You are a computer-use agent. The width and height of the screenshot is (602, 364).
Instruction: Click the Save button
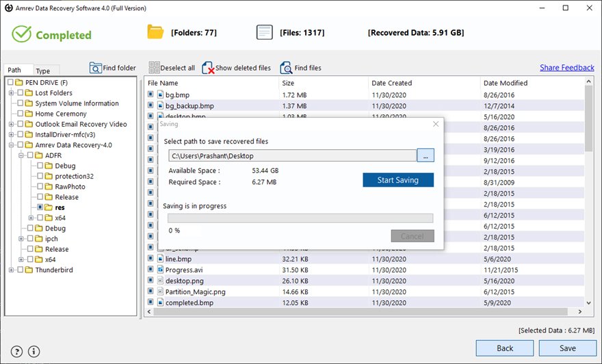click(x=567, y=348)
